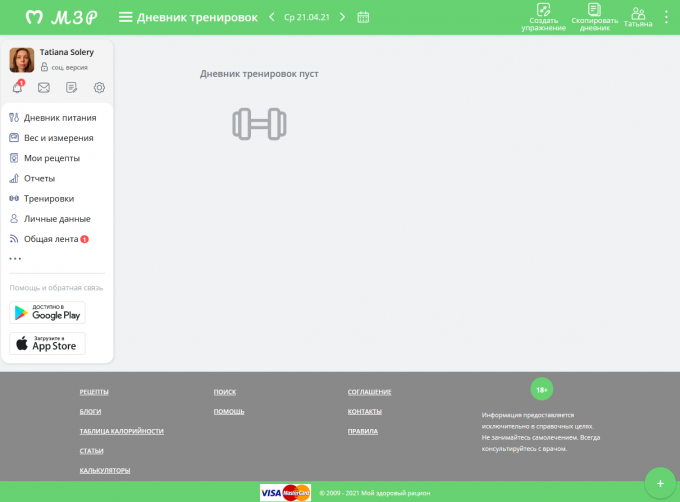Click the calendar icon next to date
The width and height of the screenshot is (680, 502).
[363, 17]
